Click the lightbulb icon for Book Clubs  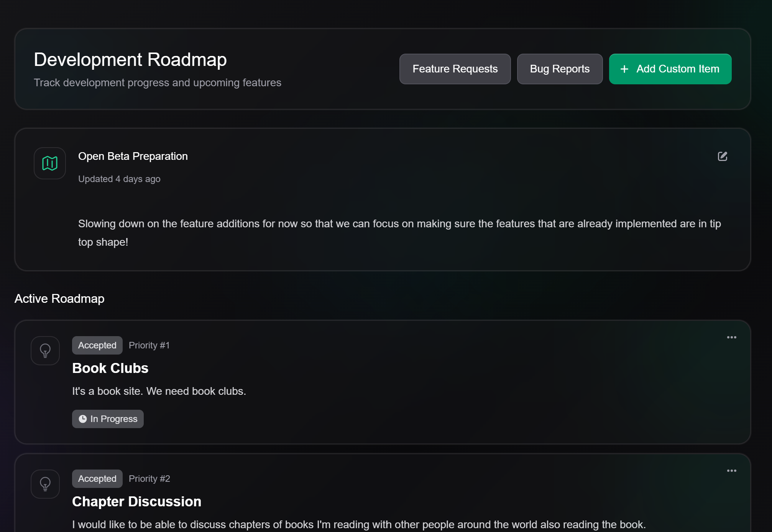tap(45, 350)
